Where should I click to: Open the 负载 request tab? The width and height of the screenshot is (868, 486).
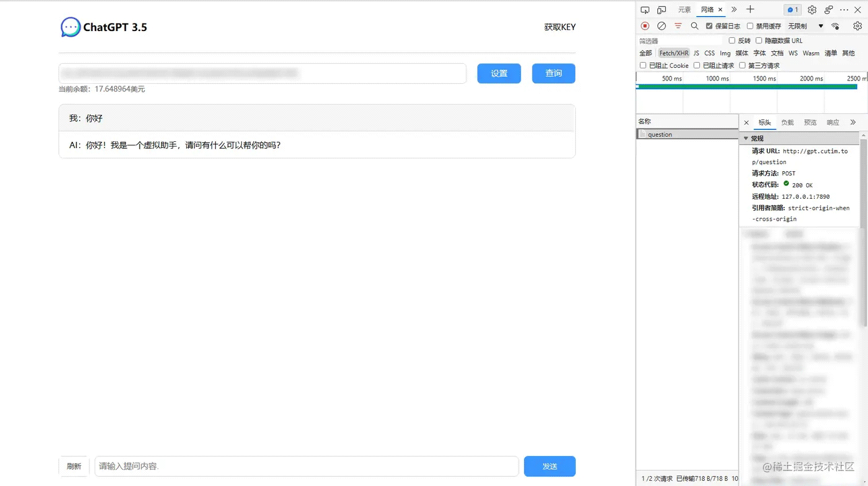pyautogui.click(x=788, y=122)
